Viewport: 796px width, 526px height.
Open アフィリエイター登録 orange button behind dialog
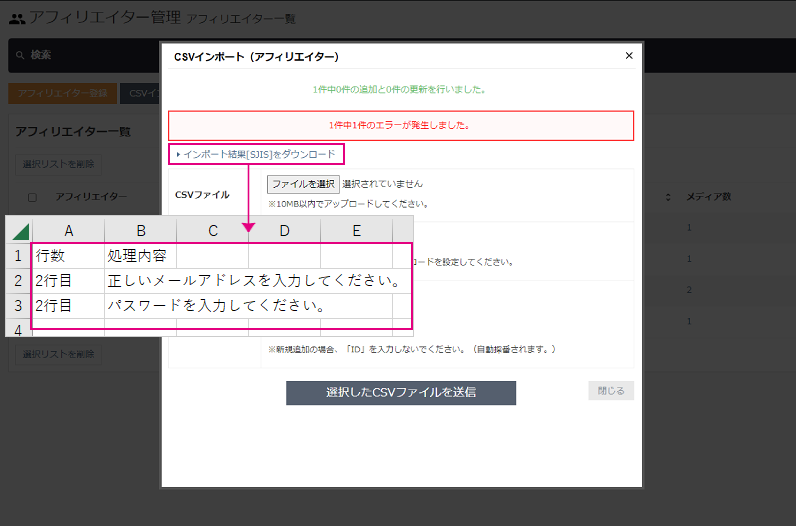(62, 93)
